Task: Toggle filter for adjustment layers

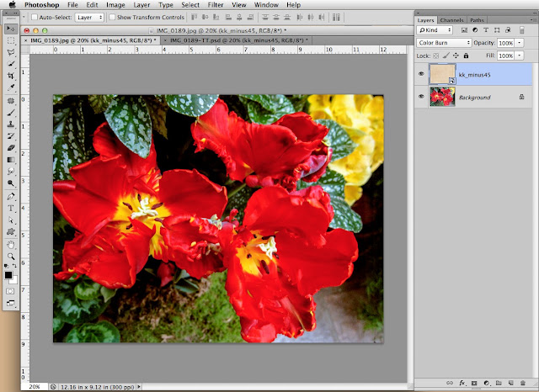Action: point(475,30)
